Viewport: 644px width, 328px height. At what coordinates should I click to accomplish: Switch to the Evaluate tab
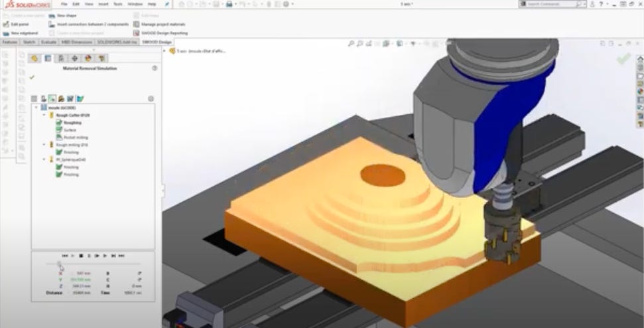[x=48, y=42]
